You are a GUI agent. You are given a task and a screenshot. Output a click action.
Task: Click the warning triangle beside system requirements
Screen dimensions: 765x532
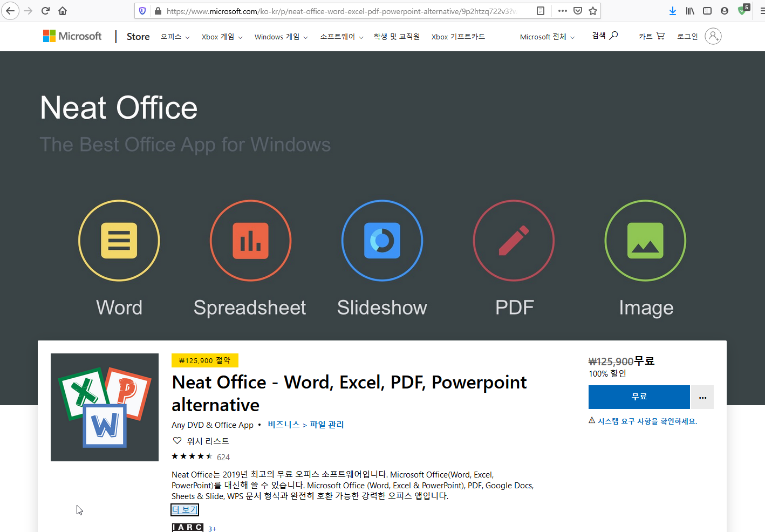pos(592,420)
